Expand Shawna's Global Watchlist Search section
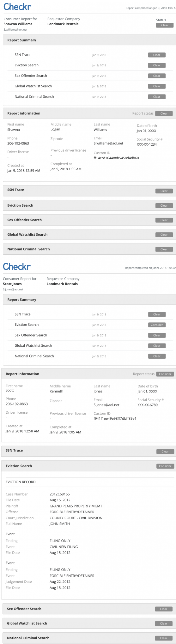Screen dimensions: 176x644 (x=89, y=234)
